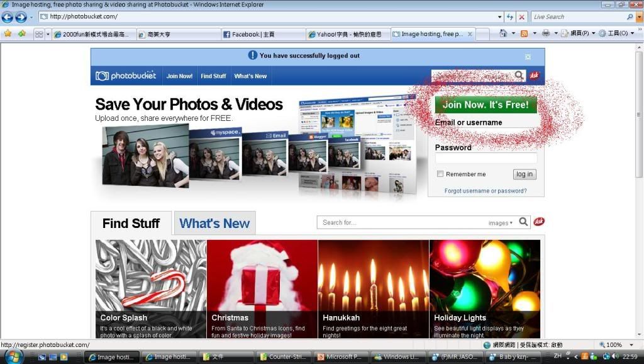644x364 pixels.
Task: Open the RSS feeds dropdown arrow
Action: 535,33
